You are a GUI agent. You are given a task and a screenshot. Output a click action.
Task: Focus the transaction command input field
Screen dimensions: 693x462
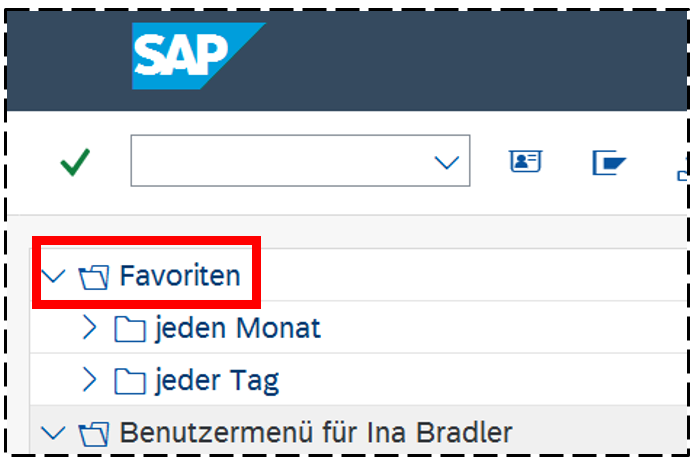(x=280, y=162)
